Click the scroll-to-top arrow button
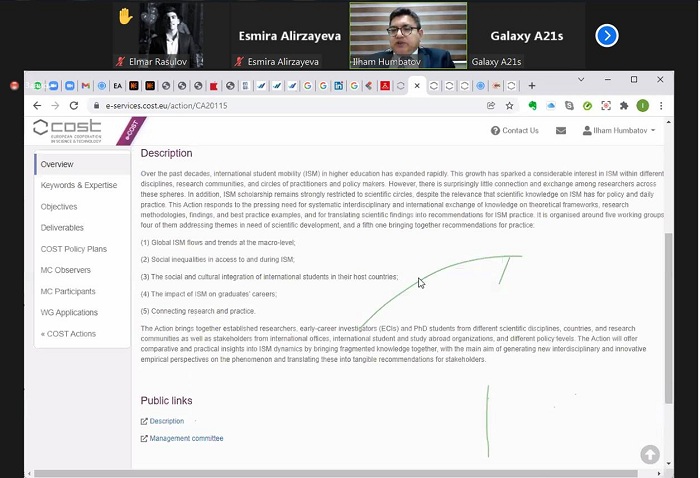The height and width of the screenshot is (478, 700). [650, 454]
